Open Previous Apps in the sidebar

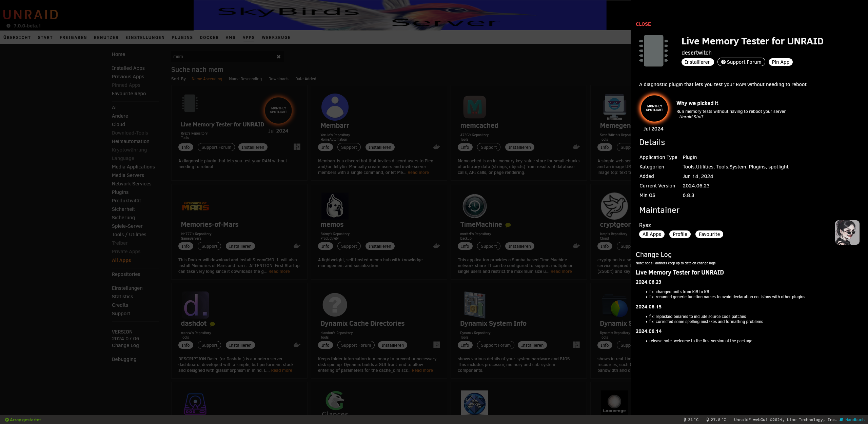point(128,77)
